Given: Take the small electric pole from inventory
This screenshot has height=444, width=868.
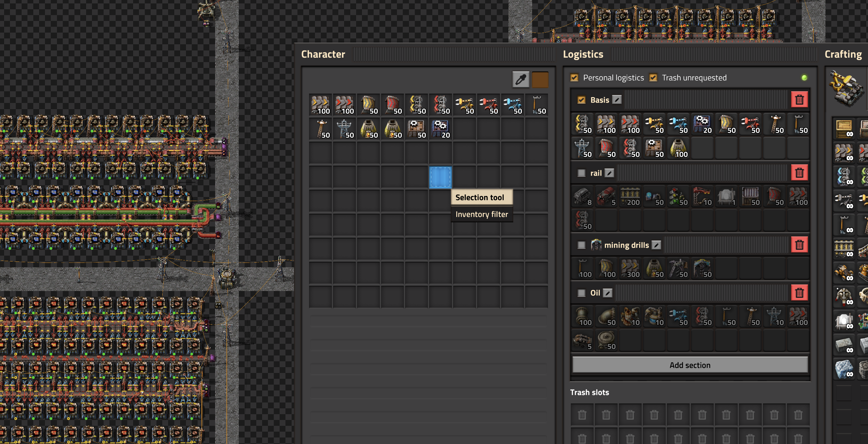Looking at the screenshot, I should 537,105.
